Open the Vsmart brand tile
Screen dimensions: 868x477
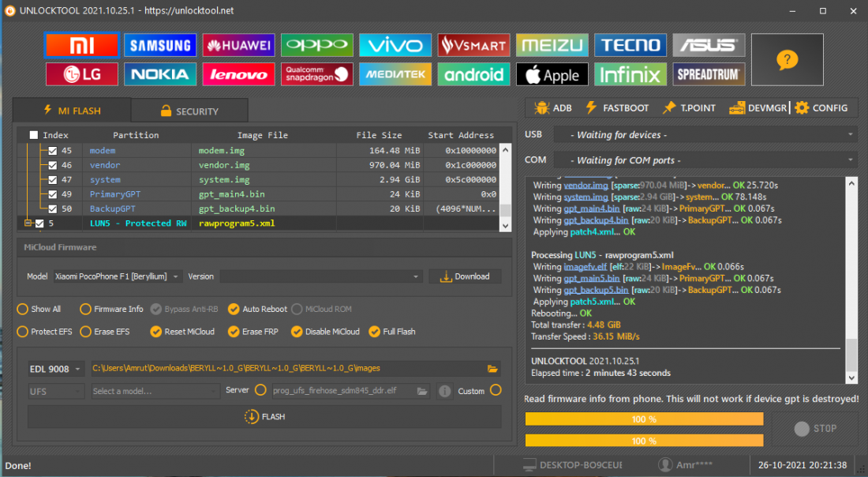point(474,46)
